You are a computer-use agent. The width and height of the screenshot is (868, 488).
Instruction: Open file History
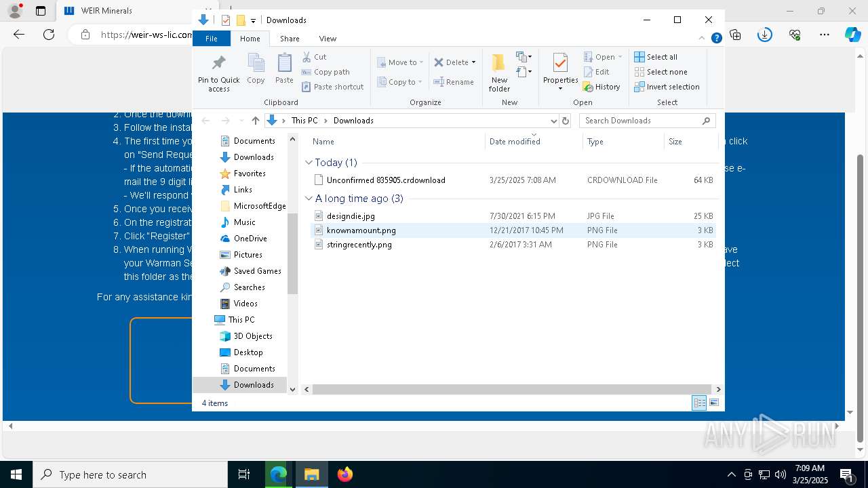tap(601, 87)
